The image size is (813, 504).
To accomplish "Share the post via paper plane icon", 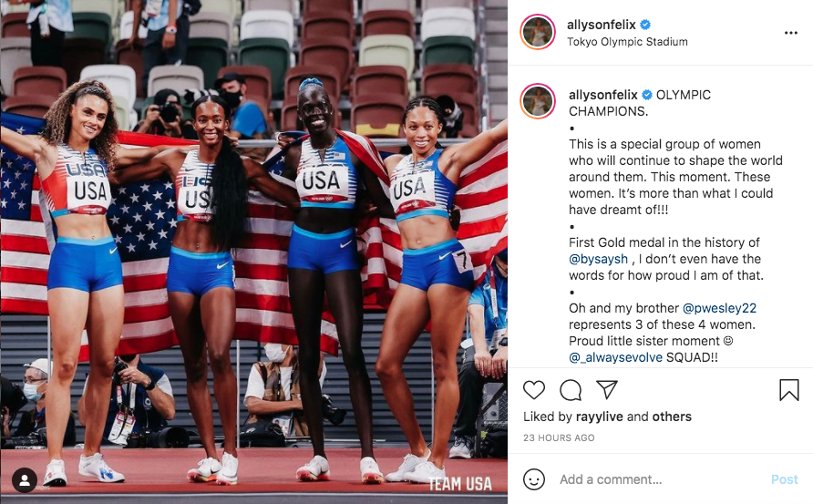I will pyautogui.click(x=607, y=389).
